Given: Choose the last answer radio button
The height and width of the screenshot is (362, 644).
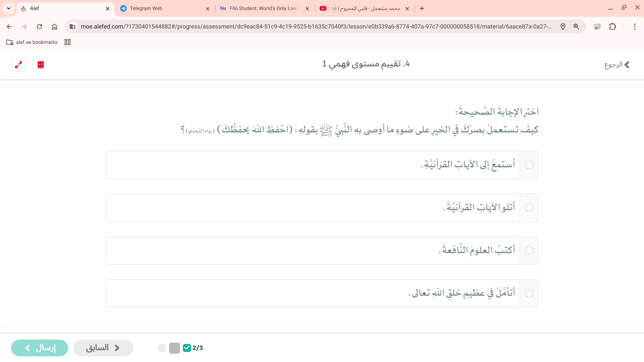Looking at the screenshot, I should point(529,293).
